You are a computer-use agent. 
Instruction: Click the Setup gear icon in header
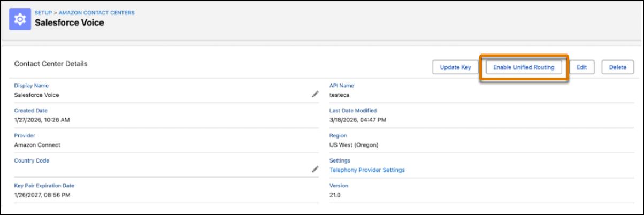coord(20,18)
